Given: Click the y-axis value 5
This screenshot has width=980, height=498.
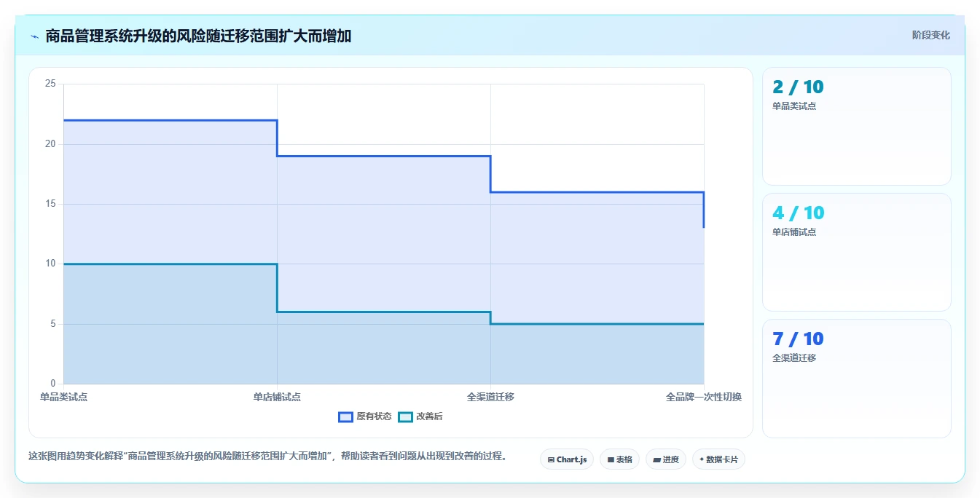Looking at the screenshot, I should 52,324.
